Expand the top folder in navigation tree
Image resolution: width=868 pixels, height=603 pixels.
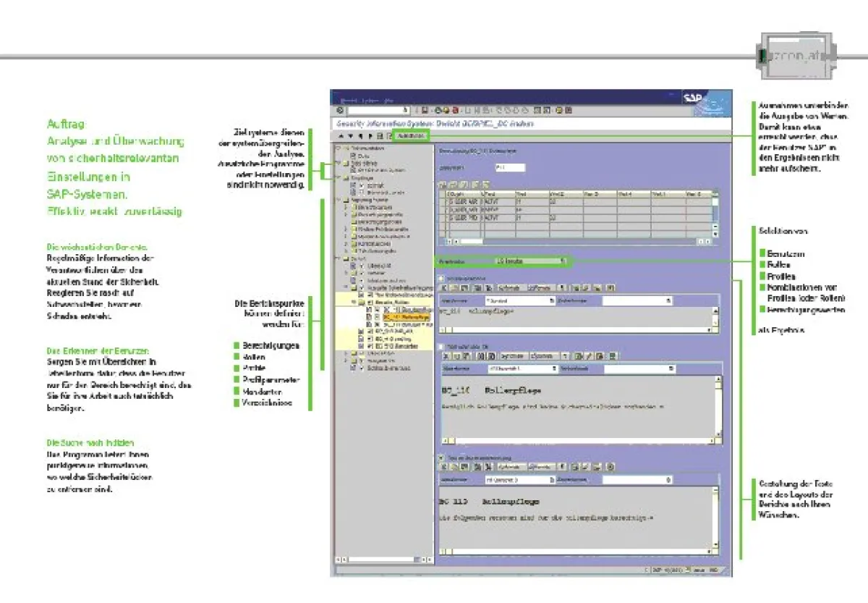(x=337, y=148)
